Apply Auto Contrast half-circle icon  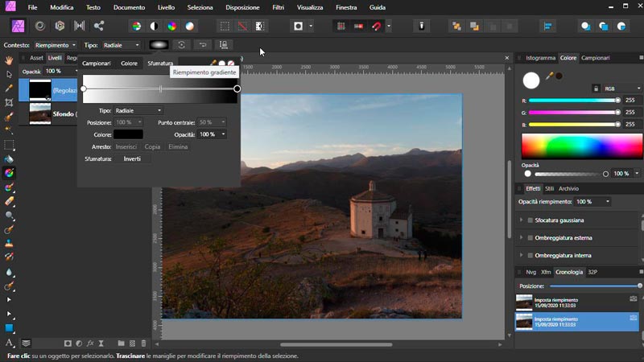coord(154,26)
